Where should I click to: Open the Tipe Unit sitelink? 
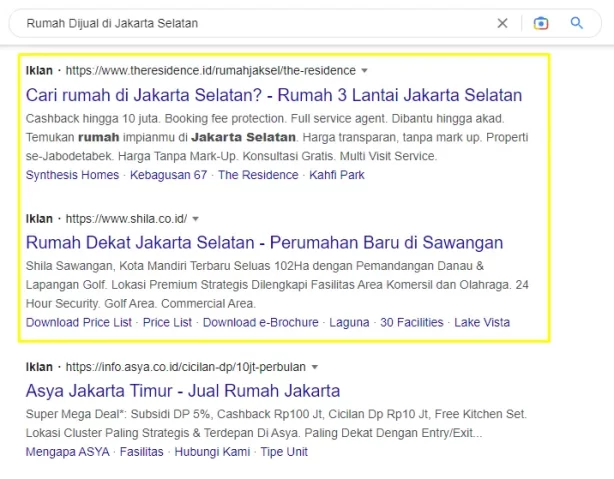point(284,452)
